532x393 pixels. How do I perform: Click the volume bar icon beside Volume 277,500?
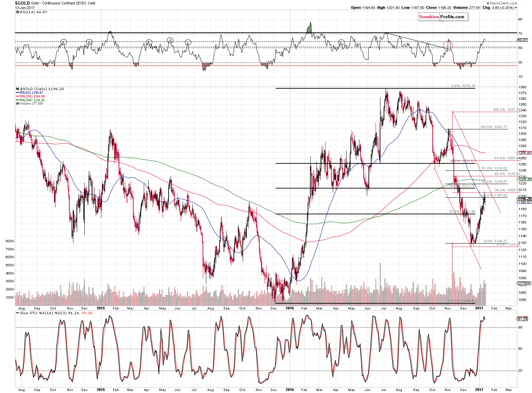point(17,104)
